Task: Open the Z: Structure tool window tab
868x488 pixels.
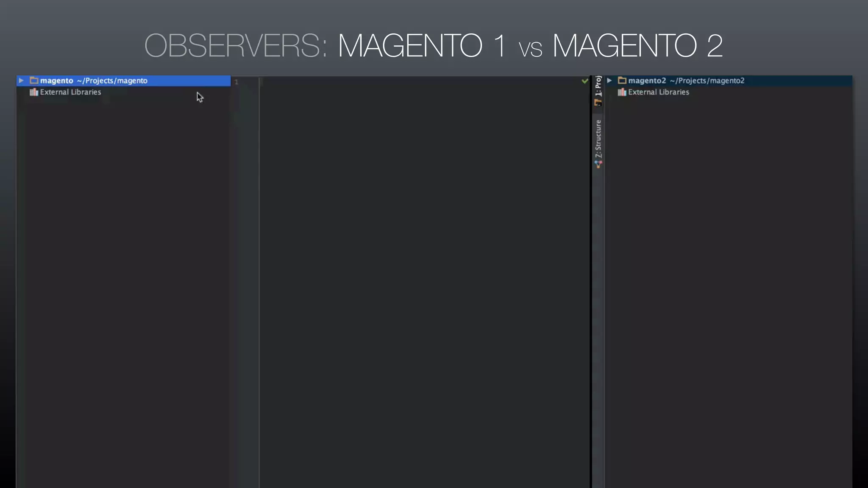Action: [598, 144]
